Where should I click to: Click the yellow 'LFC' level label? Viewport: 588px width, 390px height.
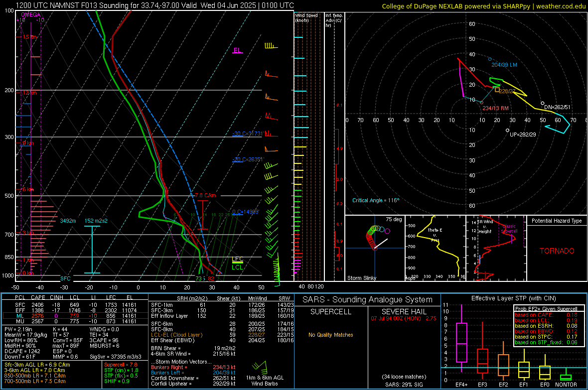[x=237, y=259]
